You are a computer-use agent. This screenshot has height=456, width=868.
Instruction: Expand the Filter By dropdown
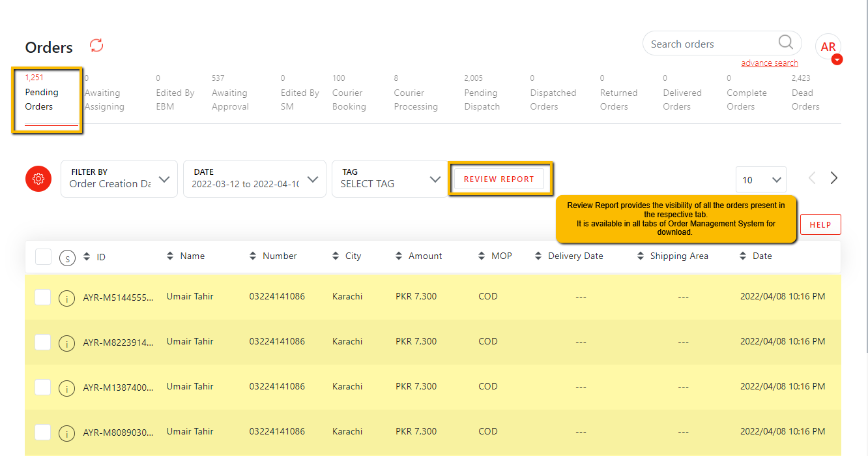click(119, 179)
